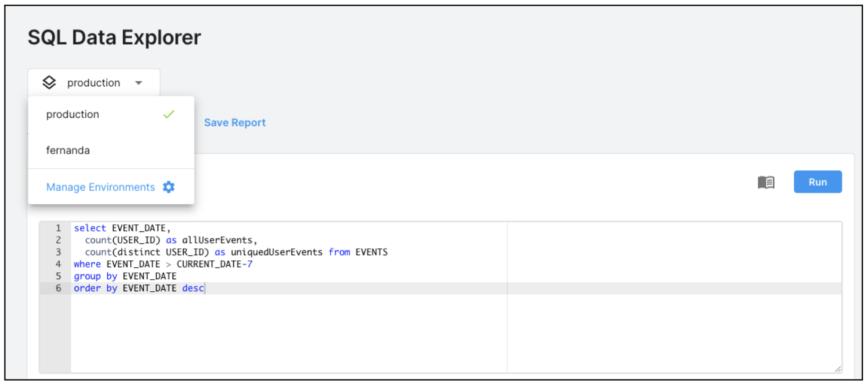Click the production label in the selector button
This screenshot has width=868, height=385.
(94, 83)
